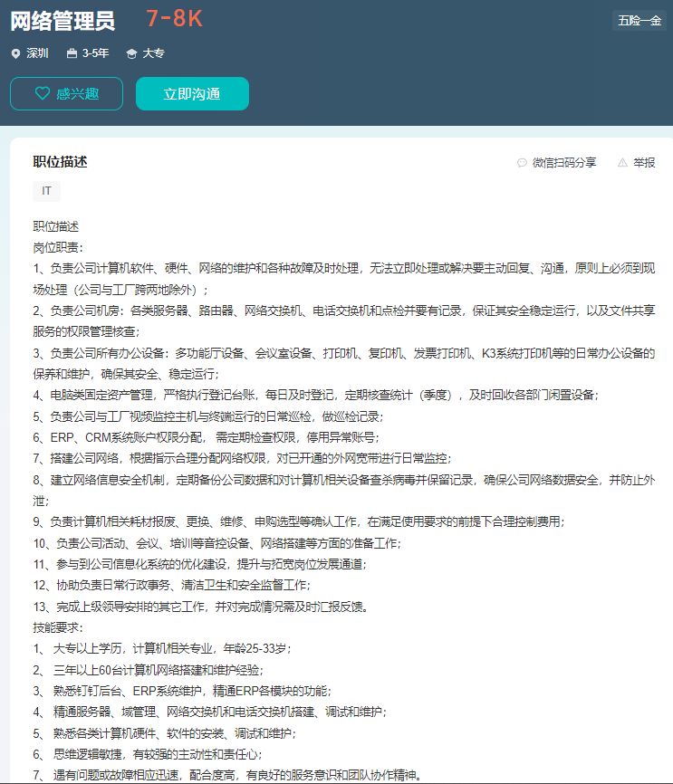Click duty line 4 about 电脑类固定资产管理

(x=316, y=396)
